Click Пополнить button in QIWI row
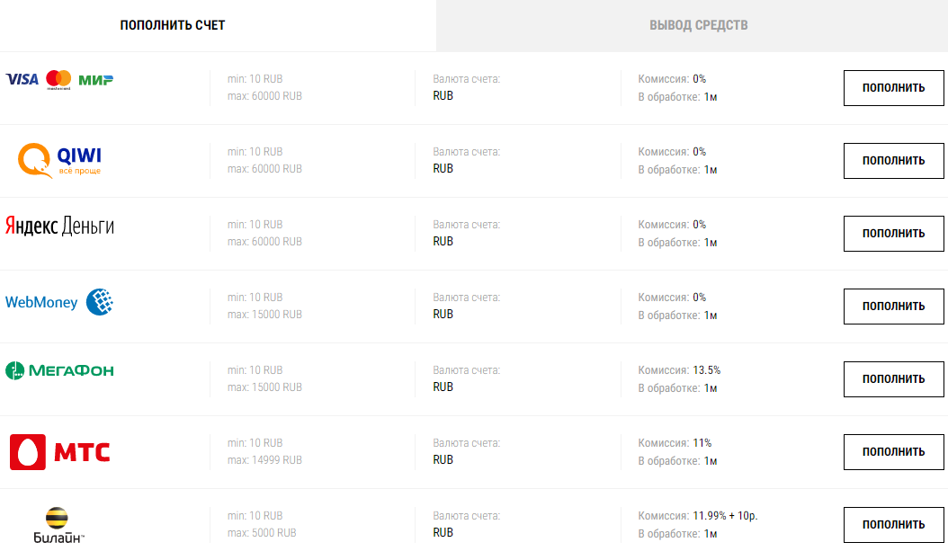 pyautogui.click(x=894, y=161)
